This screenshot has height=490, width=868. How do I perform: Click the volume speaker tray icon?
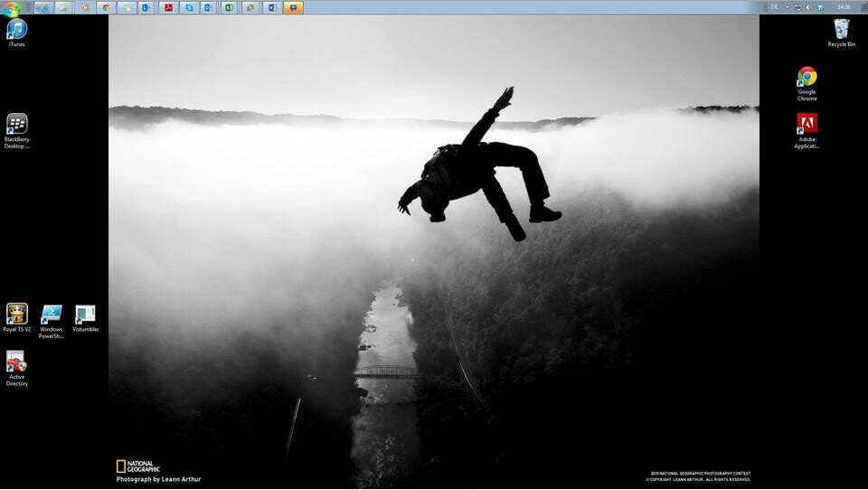(807, 7)
